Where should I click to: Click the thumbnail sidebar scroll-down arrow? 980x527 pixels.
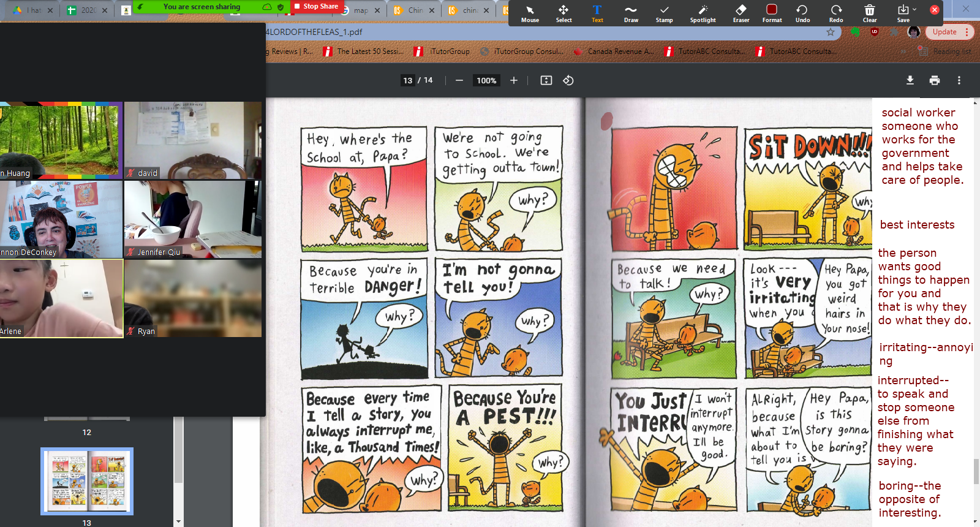click(x=178, y=521)
